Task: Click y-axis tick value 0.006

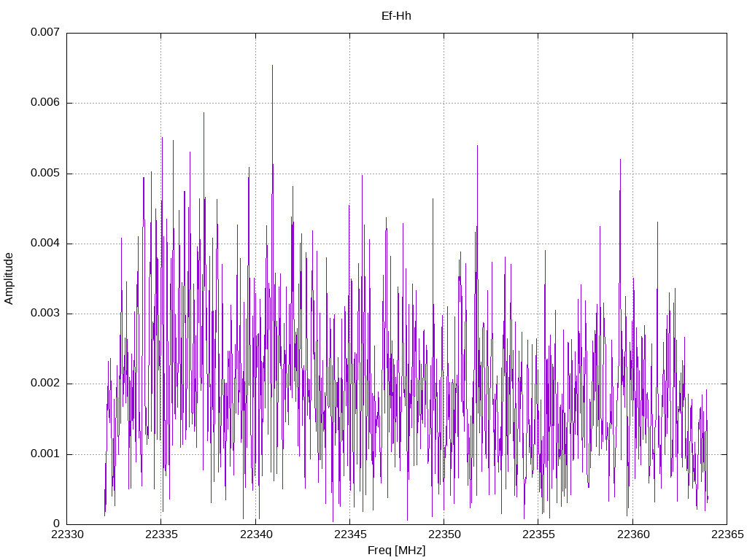Action: tap(45, 102)
